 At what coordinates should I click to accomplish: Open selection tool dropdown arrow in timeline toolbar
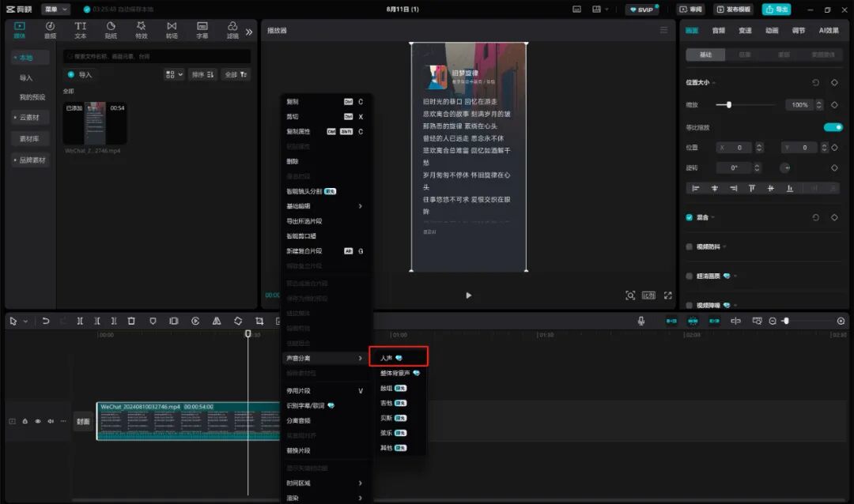click(x=25, y=322)
